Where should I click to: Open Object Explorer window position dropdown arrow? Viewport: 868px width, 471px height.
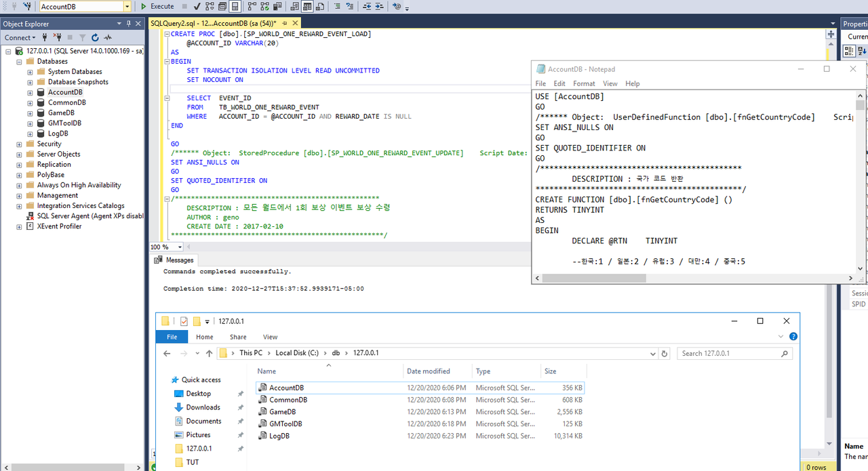point(121,24)
